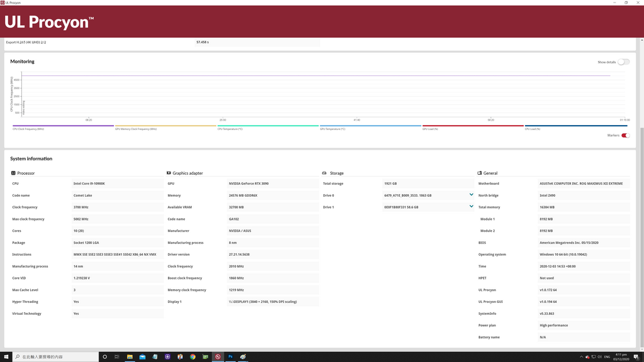Toggle CPU Clock Frequency legend series
644x362 pixels.
(63, 127)
